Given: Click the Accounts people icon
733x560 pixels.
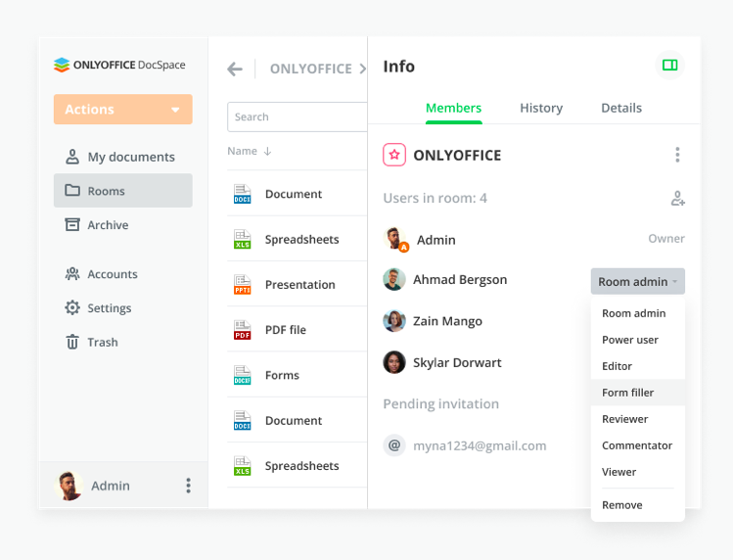Looking at the screenshot, I should 72,274.
